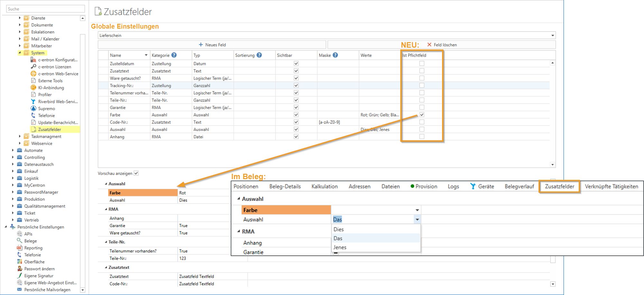
Task: Click the Sortierung help question-mark icon
Action: click(x=259, y=55)
